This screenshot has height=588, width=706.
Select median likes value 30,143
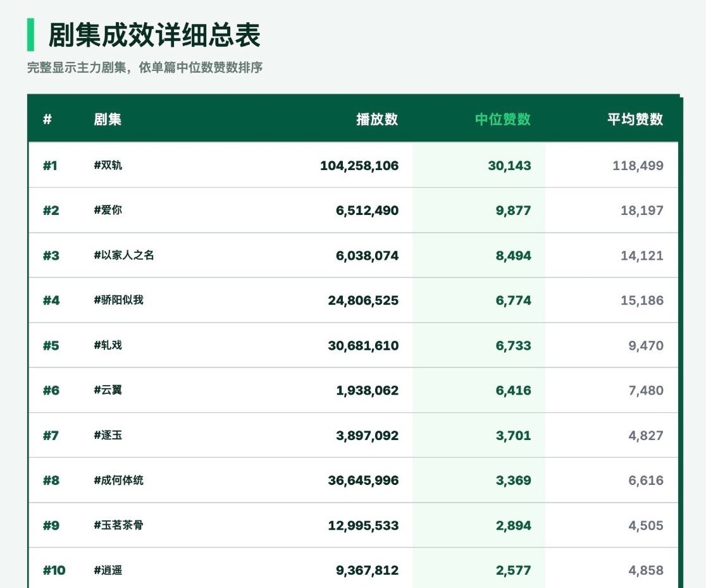[509, 166]
